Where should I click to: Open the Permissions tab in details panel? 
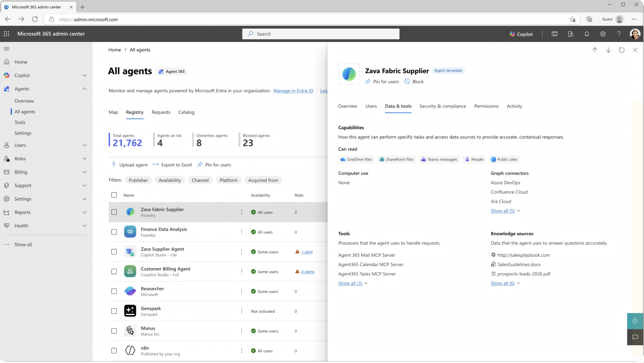pos(486,106)
